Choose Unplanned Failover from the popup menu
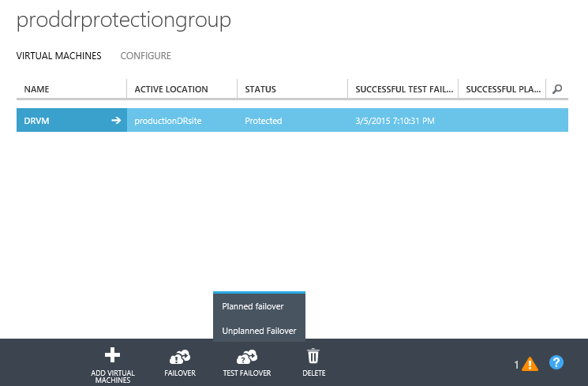 point(259,331)
